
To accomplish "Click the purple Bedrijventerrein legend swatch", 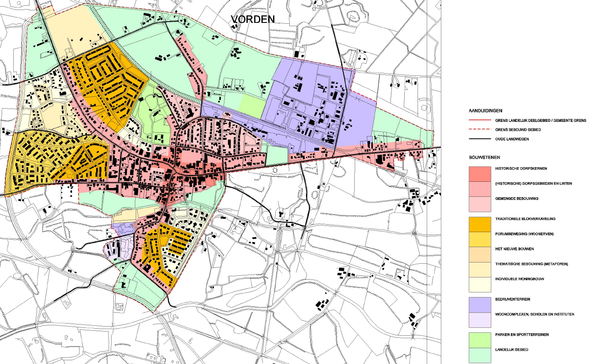I will click(480, 305).
